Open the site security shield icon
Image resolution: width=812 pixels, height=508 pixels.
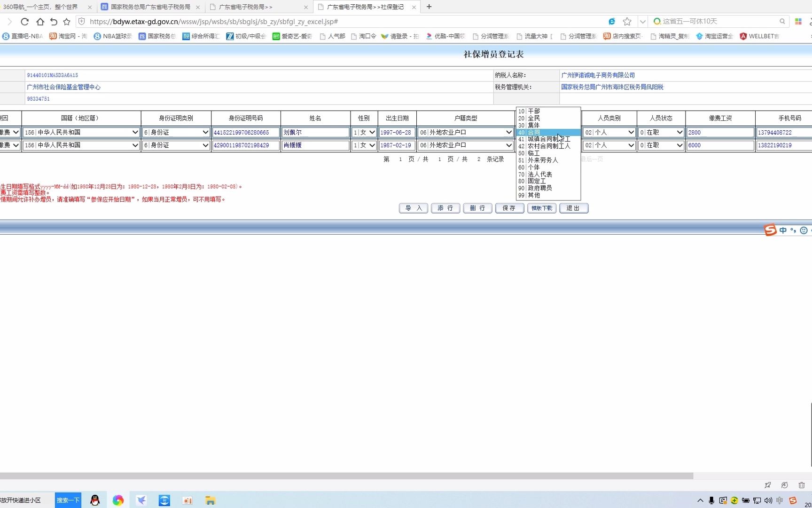pos(81,22)
